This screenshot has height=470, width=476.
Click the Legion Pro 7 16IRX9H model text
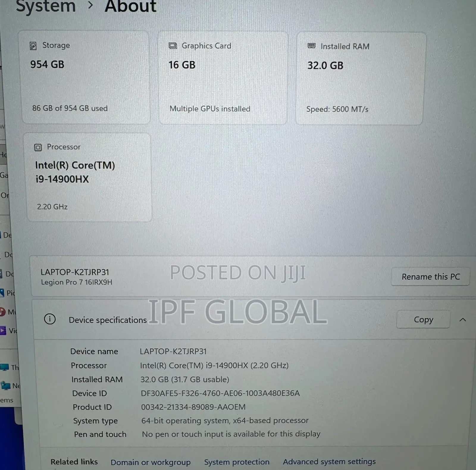click(x=77, y=282)
